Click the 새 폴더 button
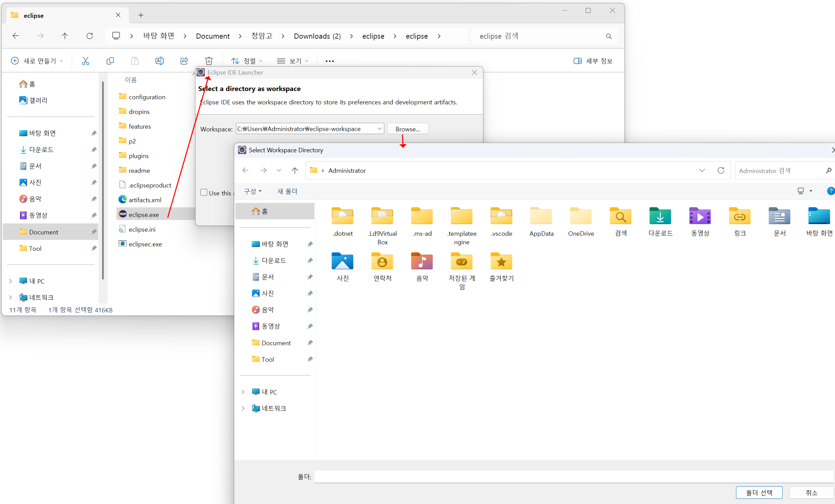This screenshot has width=835, height=504. [x=287, y=191]
